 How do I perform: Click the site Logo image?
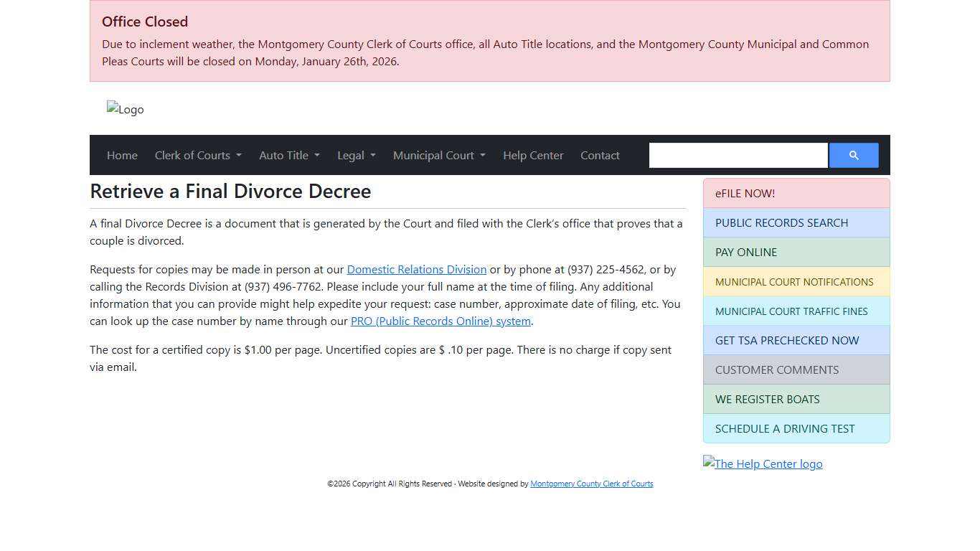(x=126, y=110)
